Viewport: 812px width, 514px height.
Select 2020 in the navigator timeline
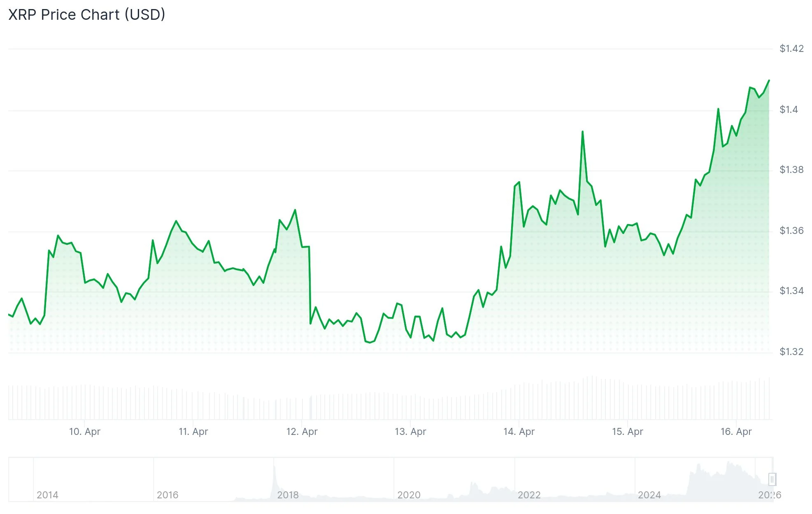point(409,495)
